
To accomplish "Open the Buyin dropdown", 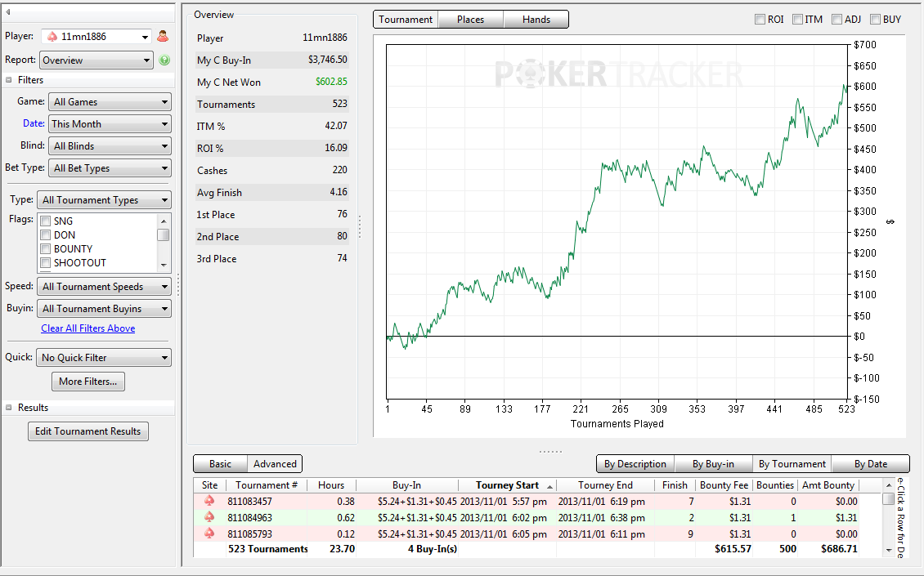I will (105, 309).
